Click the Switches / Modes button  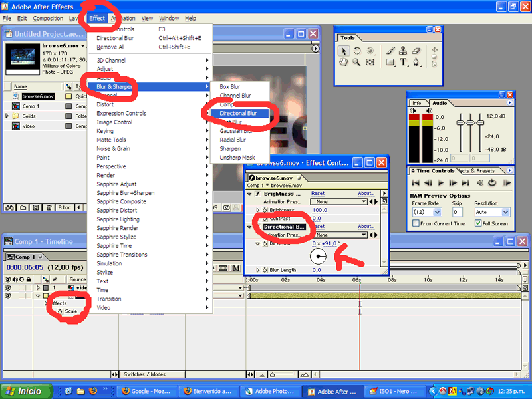144,374
